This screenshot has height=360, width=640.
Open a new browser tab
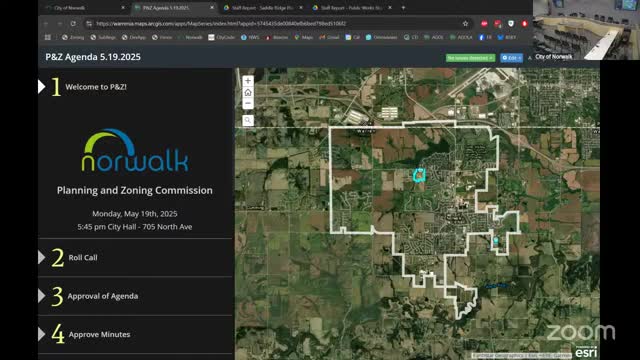click(x=403, y=8)
